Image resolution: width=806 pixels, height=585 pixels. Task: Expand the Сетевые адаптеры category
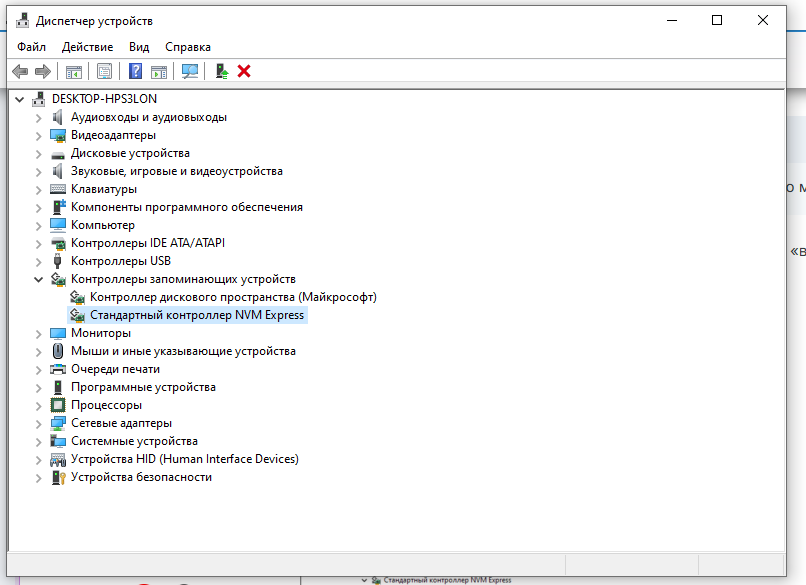tap(39, 423)
